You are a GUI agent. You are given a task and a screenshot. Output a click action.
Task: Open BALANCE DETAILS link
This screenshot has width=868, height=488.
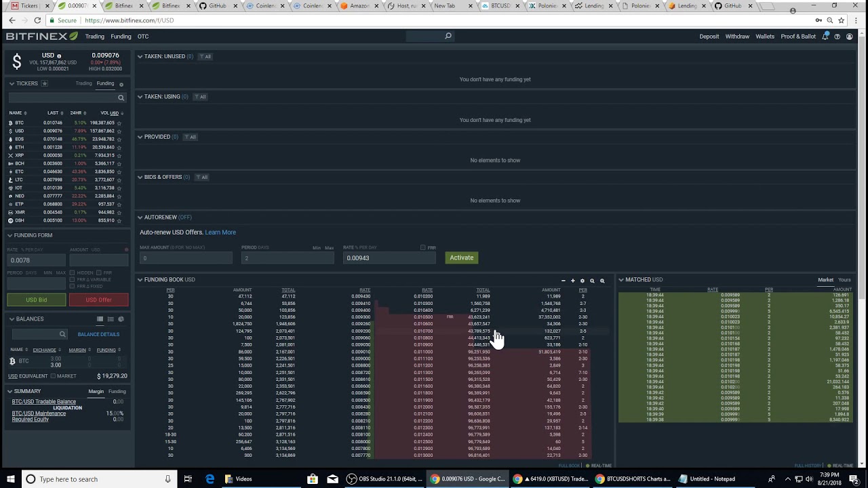pyautogui.click(x=98, y=334)
